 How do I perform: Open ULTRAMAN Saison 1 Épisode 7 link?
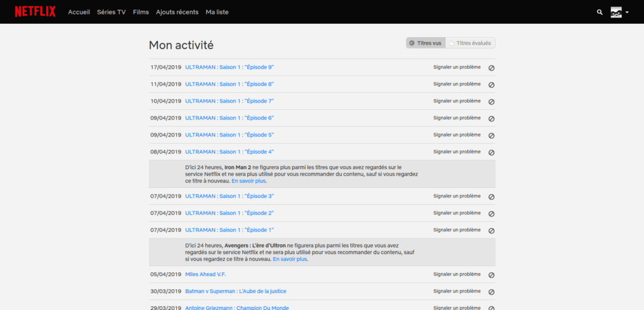(x=229, y=101)
